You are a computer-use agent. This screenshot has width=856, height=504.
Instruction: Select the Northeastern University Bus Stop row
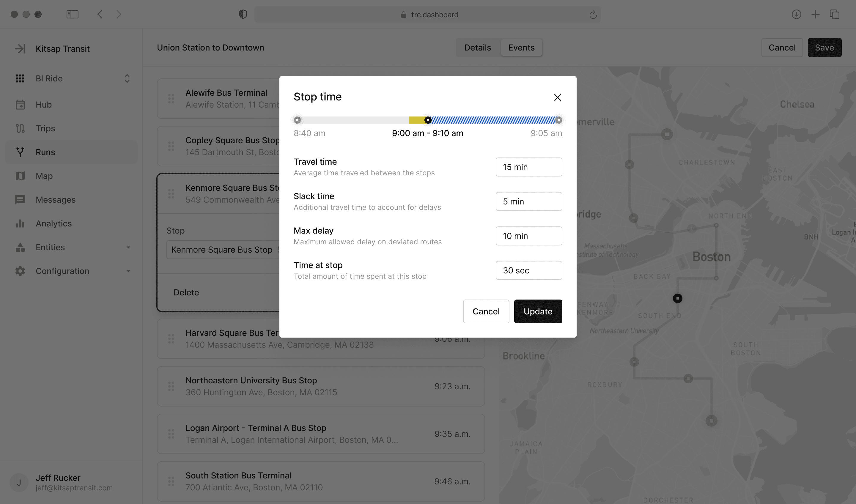tap(321, 386)
